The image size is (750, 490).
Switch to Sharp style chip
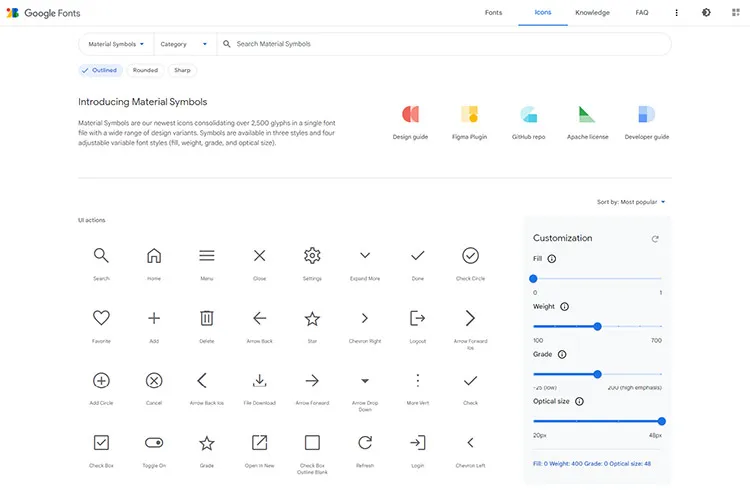[182, 70]
